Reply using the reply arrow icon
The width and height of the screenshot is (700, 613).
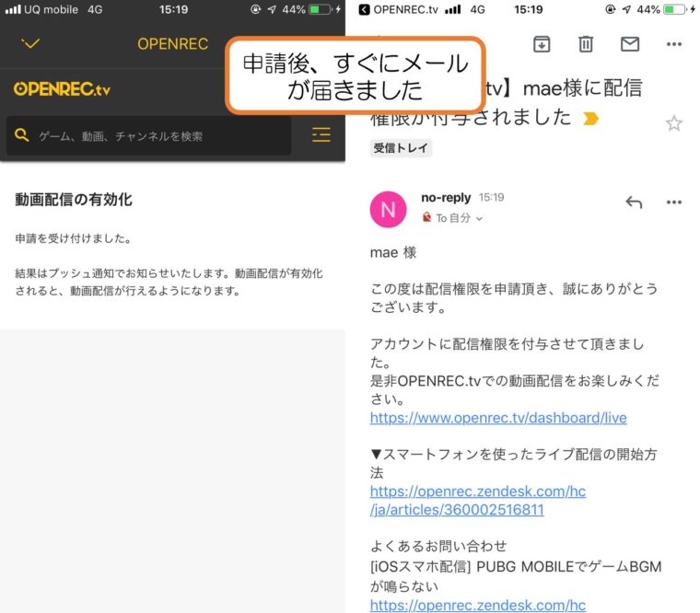634,202
